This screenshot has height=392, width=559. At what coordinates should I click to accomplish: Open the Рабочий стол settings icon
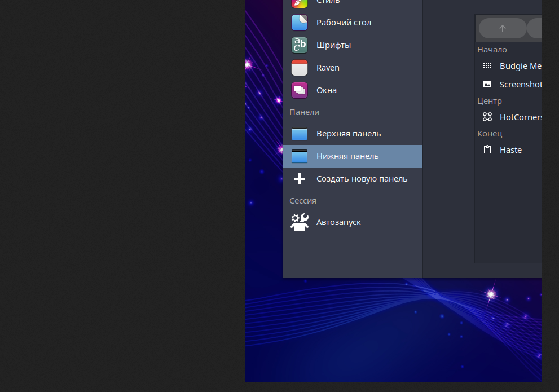300,23
